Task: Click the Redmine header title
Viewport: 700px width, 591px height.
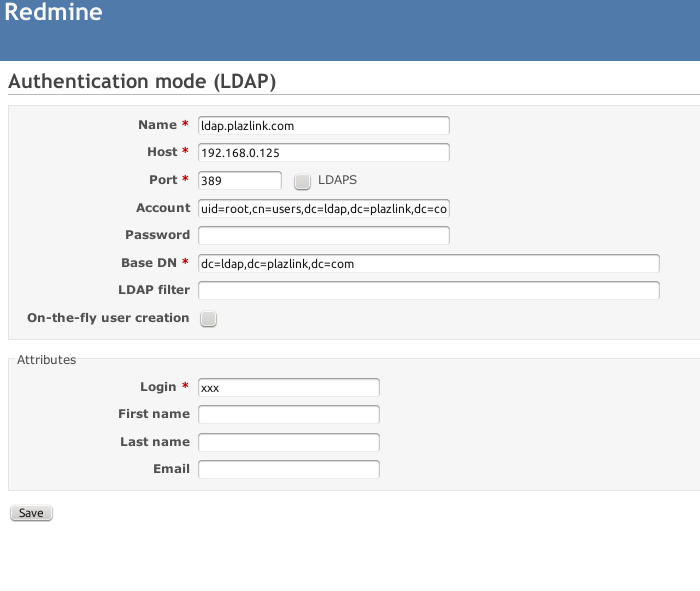Action: [54, 12]
